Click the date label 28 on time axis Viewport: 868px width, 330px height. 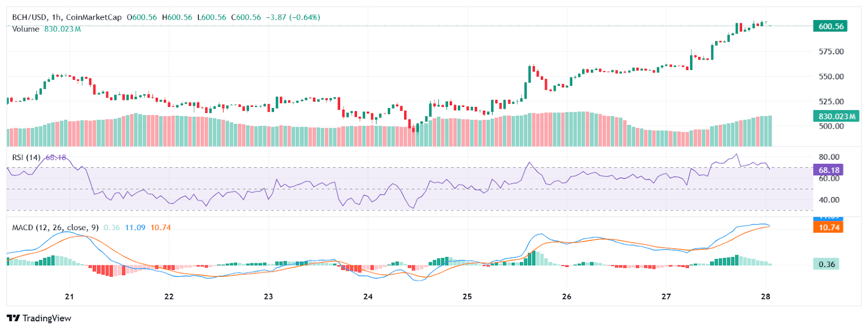[x=765, y=296]
